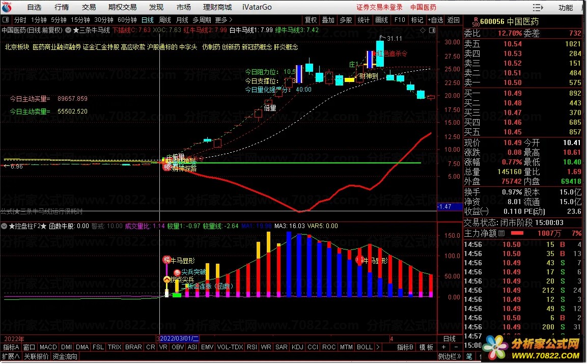The image size is (588, 364).
Task: Add the stock with the +自选 button
Action: 435,20
